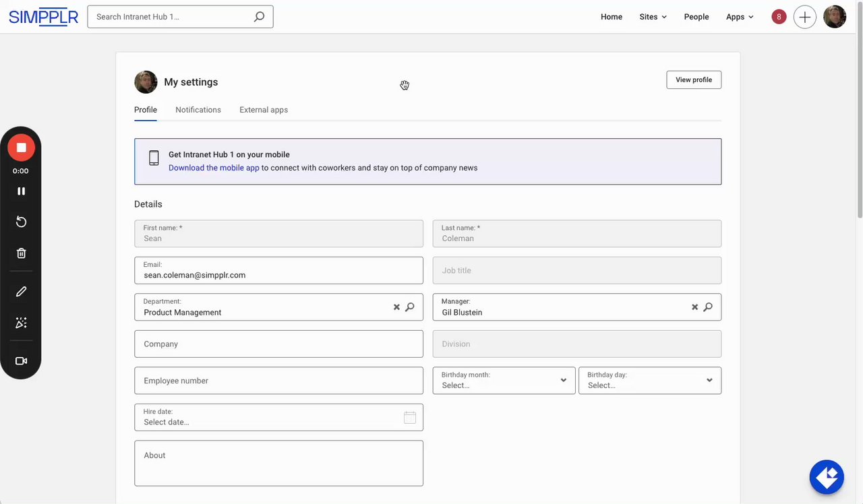Click the View profile button

(693, 80)
